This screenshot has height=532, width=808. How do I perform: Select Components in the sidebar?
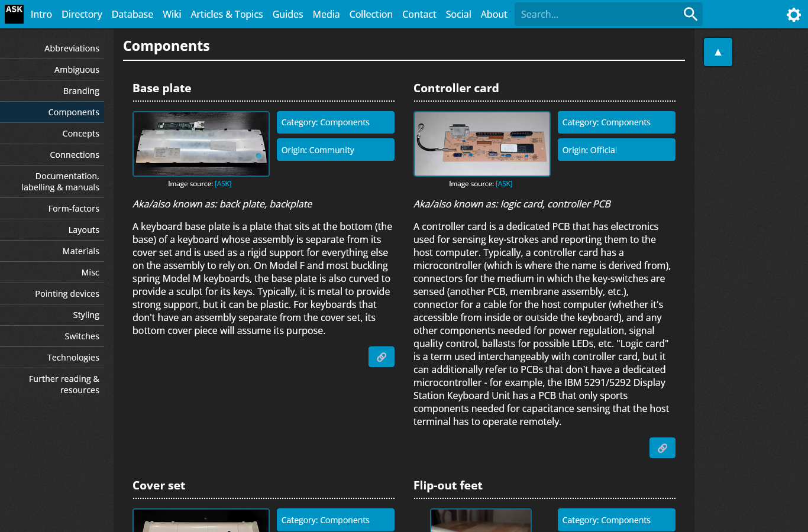[52, 112]
